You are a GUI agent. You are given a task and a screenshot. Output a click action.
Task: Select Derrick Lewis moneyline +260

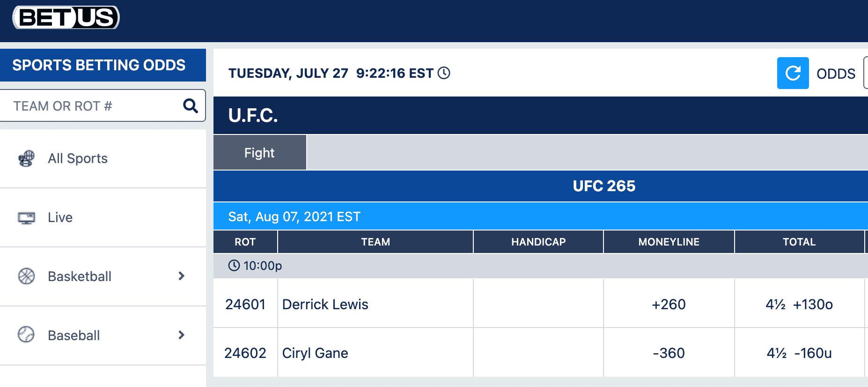(669, 305)
